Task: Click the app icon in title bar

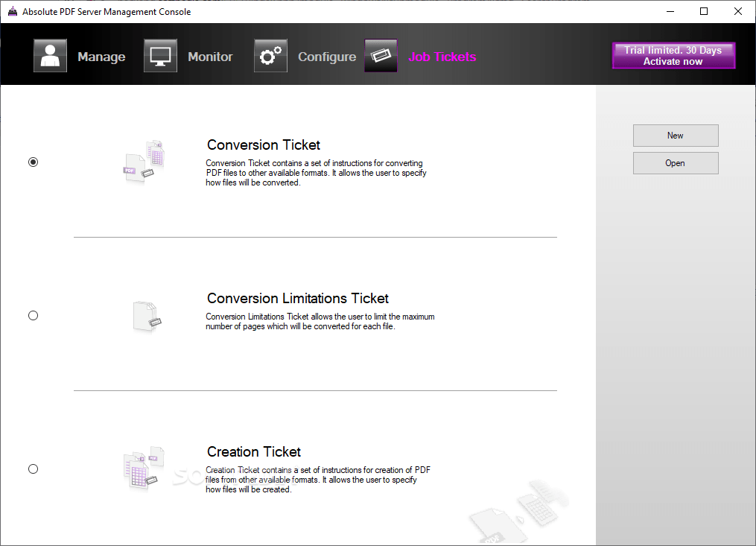Action: (13, 12)
